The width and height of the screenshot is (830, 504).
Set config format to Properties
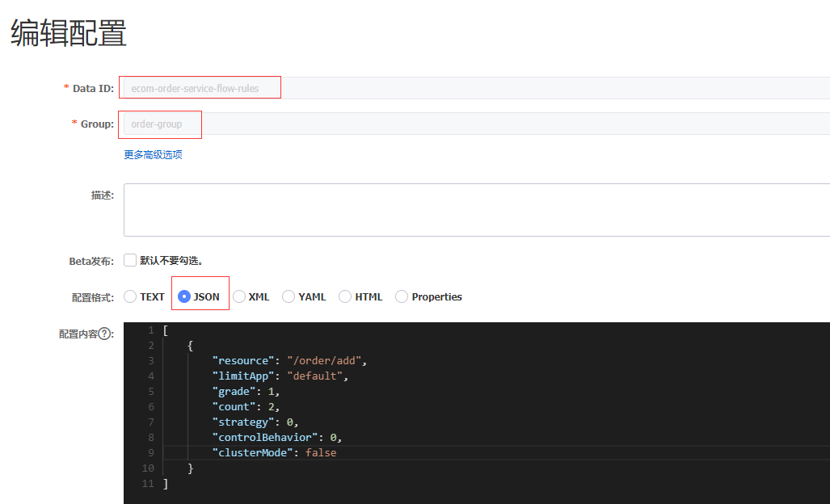click(x=402, y=296)
